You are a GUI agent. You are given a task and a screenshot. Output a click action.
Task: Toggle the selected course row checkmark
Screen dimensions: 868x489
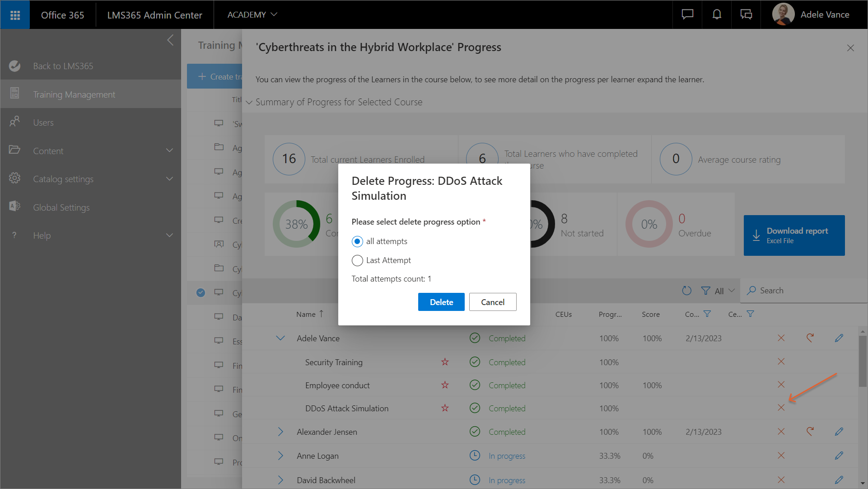pos(201,292)
